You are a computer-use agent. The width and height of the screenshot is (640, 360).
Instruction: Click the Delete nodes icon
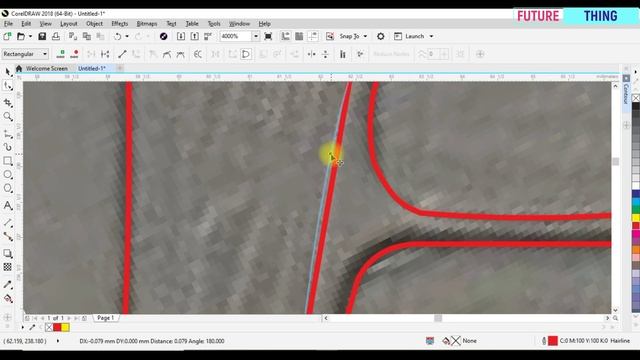74,54
